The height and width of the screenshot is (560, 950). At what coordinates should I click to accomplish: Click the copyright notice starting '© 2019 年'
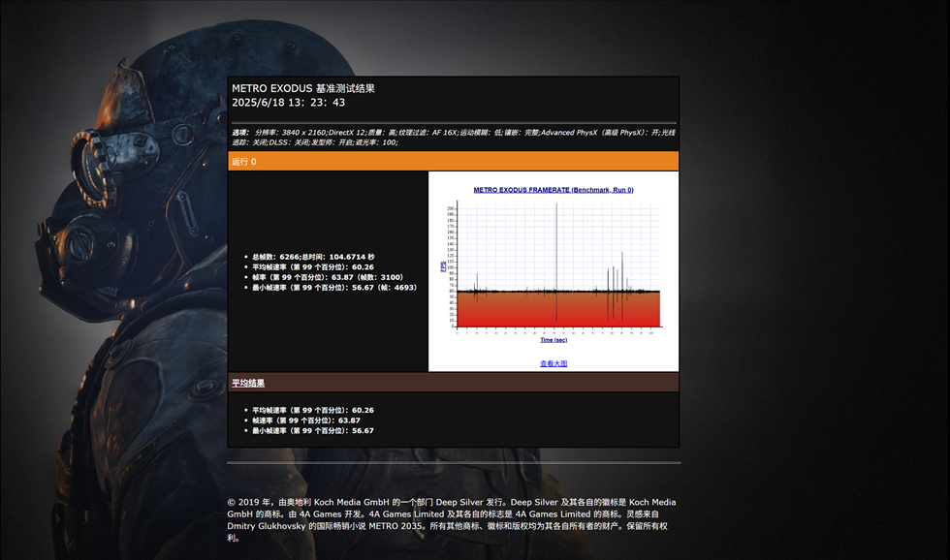point(452,519)
